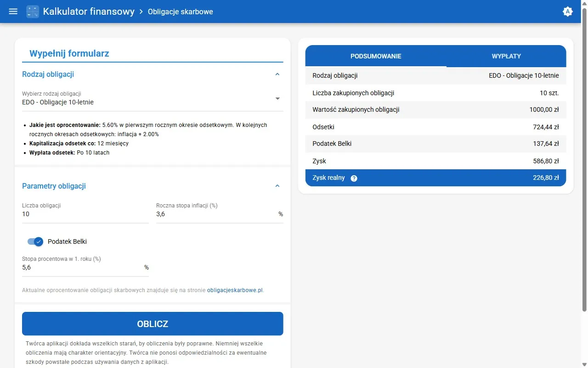
Task: Switch to the WYPŁATY tab
Action: (506, 56)
